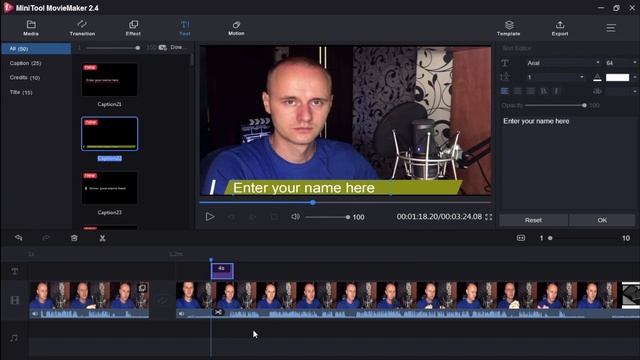Delete the selected timeline clip
The height and width of the screenshot is (360, 640).
pyautogui.click(x=74, y=238)
